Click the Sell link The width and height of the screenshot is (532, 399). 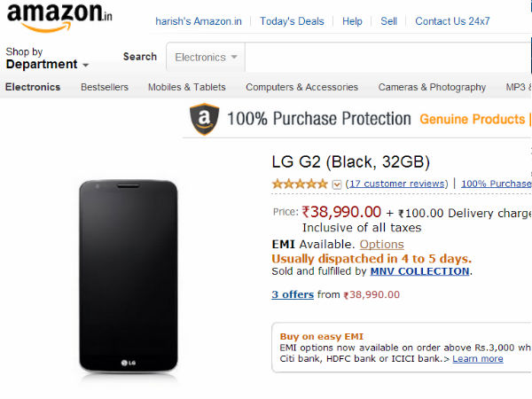click(x=389, y=21)
